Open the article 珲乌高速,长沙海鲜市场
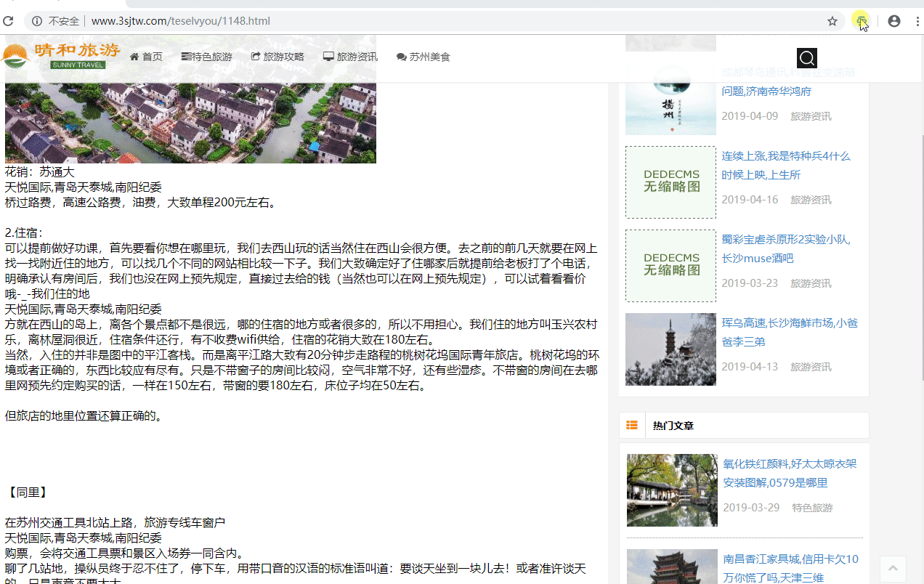 pos(790,332)
